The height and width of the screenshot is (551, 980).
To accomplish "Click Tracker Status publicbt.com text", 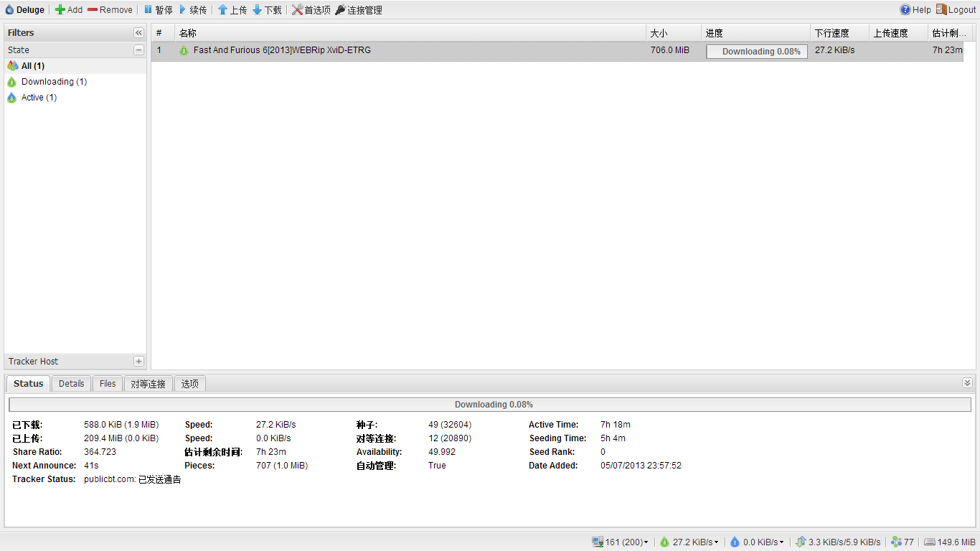I will click(133, 479).
